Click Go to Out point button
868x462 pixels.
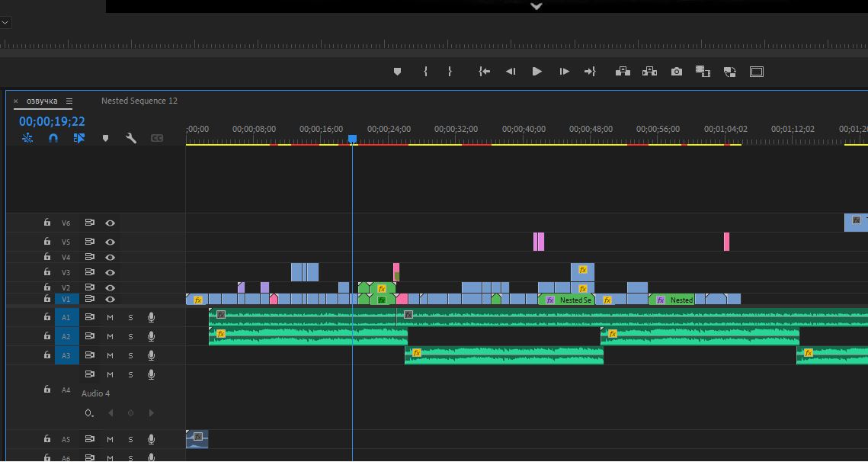click(590, 72)
